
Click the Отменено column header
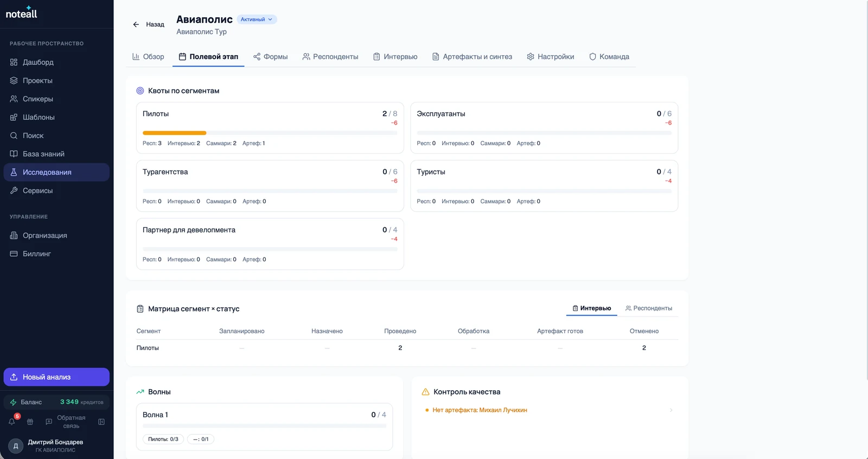click(644, 331)
